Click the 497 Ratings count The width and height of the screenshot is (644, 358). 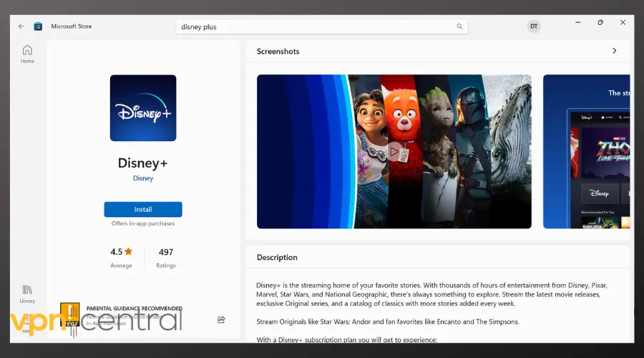tap(166, 258)
